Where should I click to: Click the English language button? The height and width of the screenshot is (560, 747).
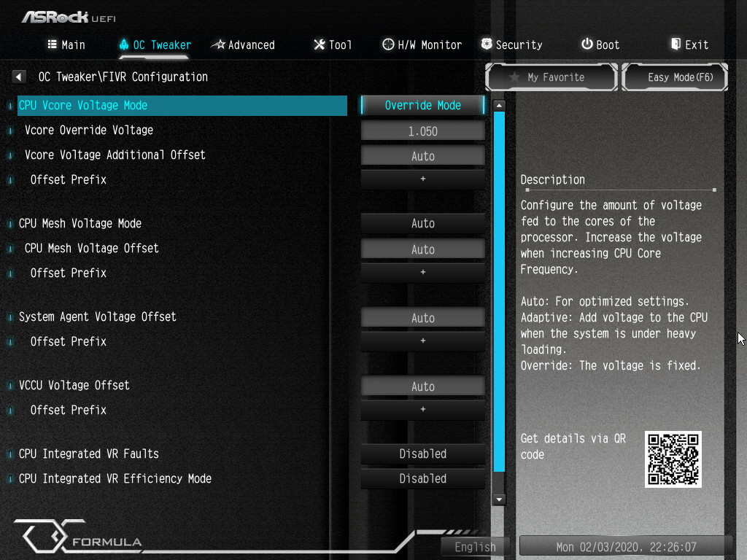pyautogui.click(x=475, y=547)
